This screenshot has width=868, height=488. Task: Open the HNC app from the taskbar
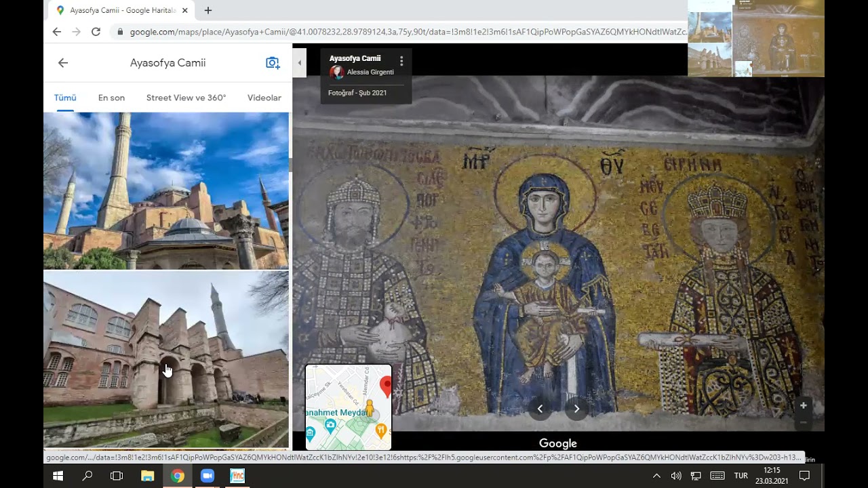237,476
